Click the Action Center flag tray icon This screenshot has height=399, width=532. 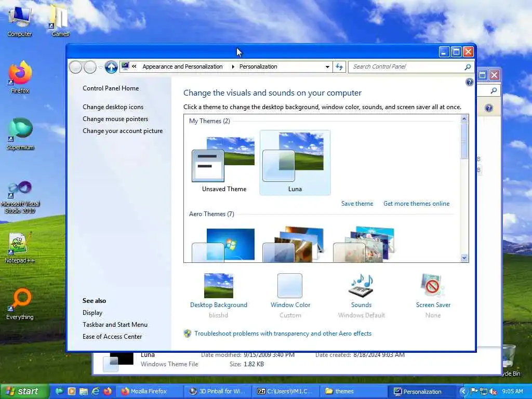click(474, 392)
